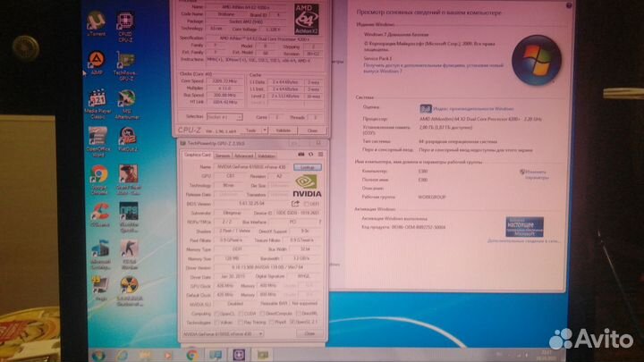Open Windows Start button on taskbar

click(x=97, y=355)
